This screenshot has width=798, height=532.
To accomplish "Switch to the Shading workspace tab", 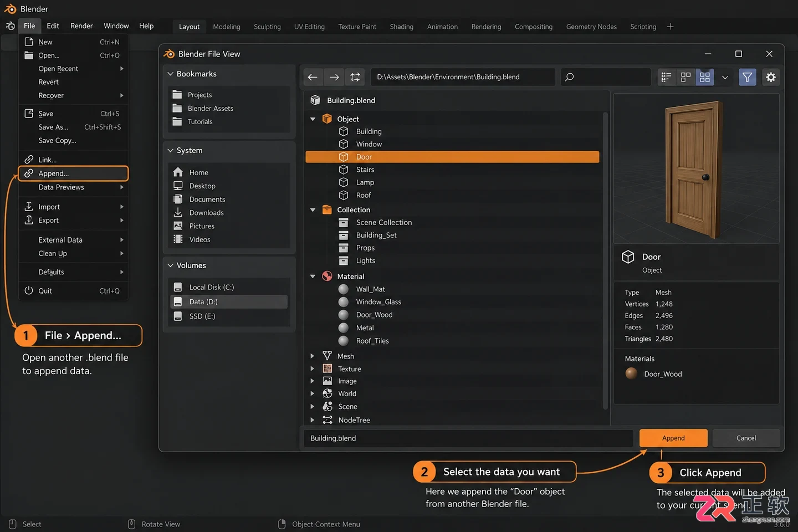I will point(402,27).
